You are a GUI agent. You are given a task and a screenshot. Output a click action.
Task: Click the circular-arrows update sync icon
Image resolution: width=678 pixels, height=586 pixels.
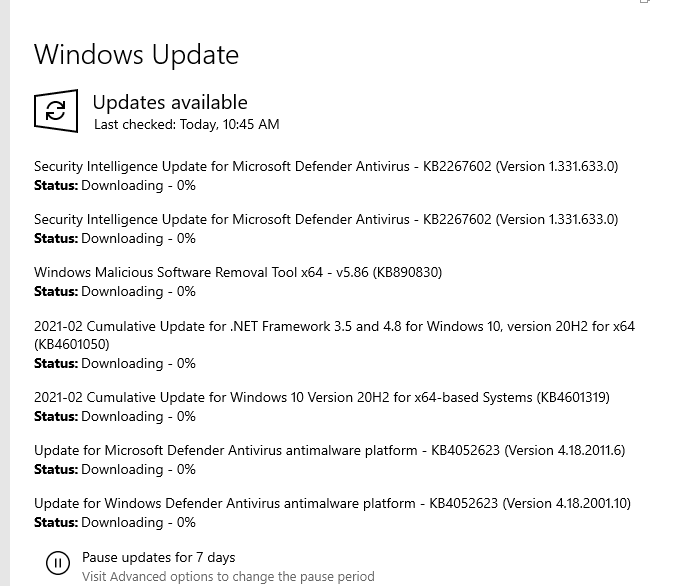pyautogui.click(x=56, y=111)
